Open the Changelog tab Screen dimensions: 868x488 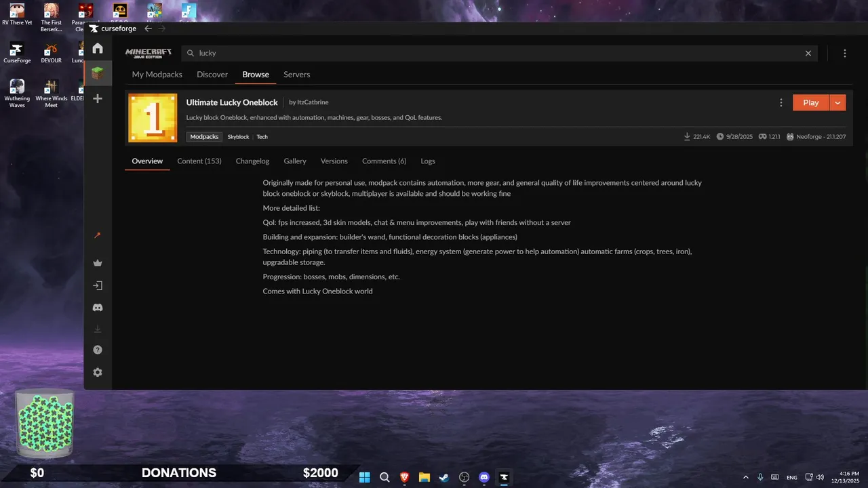[252, 161]
